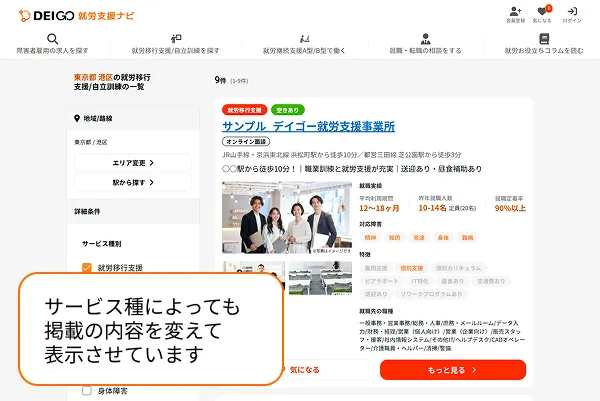Click the 交通費あり feature tag

[x=491, y=281]
